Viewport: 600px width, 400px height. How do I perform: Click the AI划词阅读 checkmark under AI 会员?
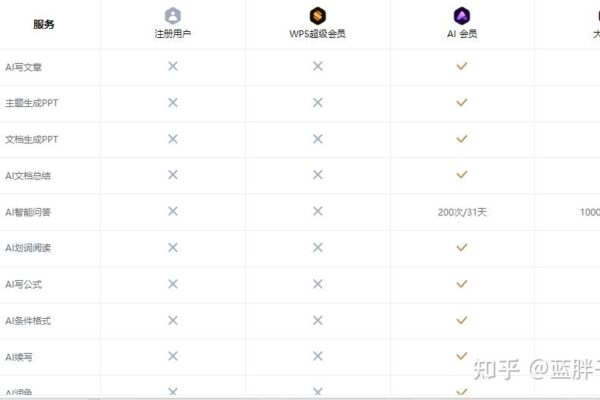pos(462,248)
